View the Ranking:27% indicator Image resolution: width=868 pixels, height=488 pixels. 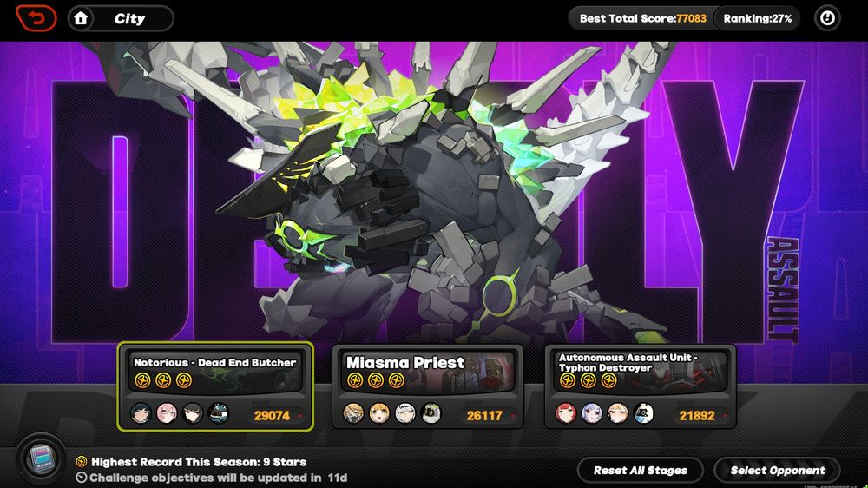pos(757,18)
